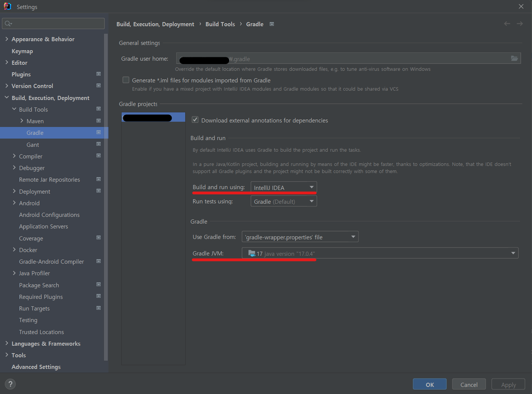Click project-level icon beside Maven

pyautogui.click(x=99, y=121)
